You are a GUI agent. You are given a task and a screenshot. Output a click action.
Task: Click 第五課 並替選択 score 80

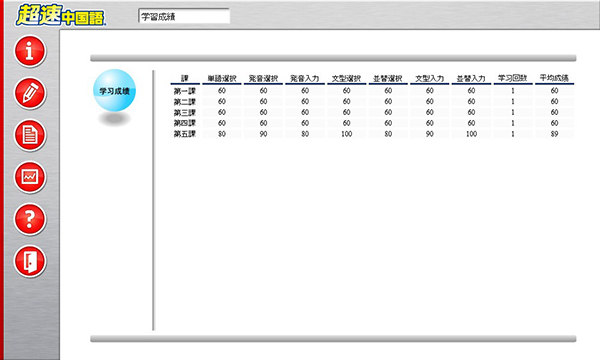[x=388, y=134]
